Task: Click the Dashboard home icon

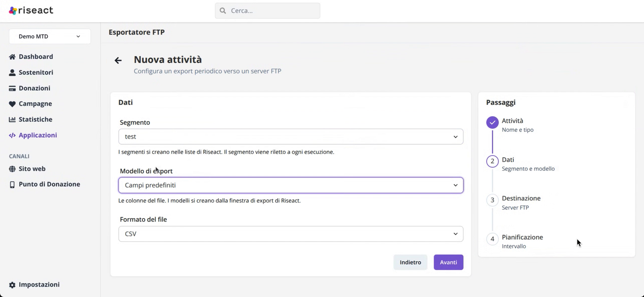Action: tap(12, 57)
